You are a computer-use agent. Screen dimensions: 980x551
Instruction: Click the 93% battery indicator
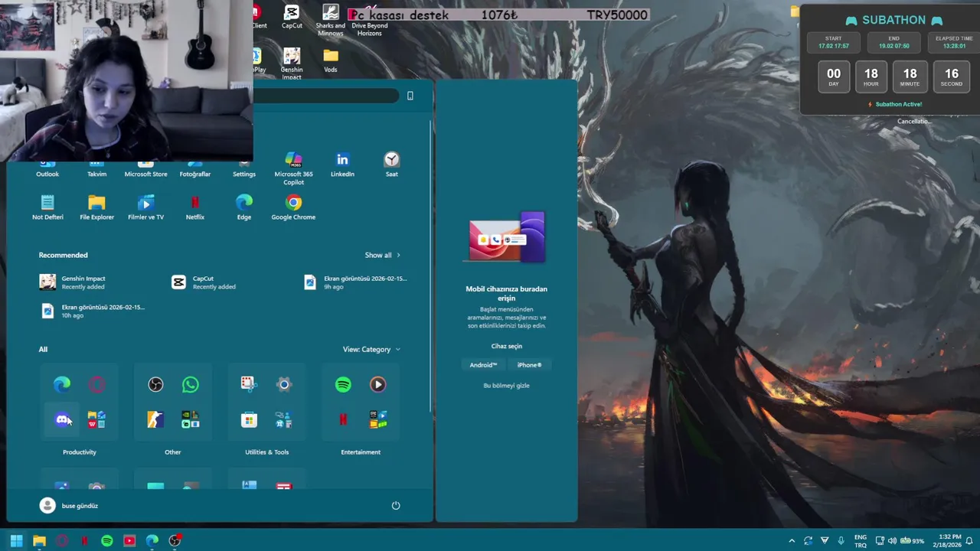pyautogui.click(x=912, y=540)
